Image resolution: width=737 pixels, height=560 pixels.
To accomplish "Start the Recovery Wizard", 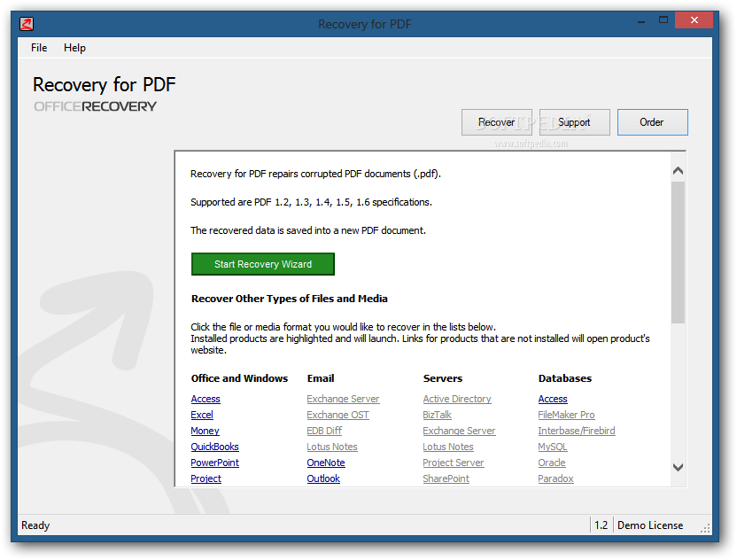I will click(263, 264).
